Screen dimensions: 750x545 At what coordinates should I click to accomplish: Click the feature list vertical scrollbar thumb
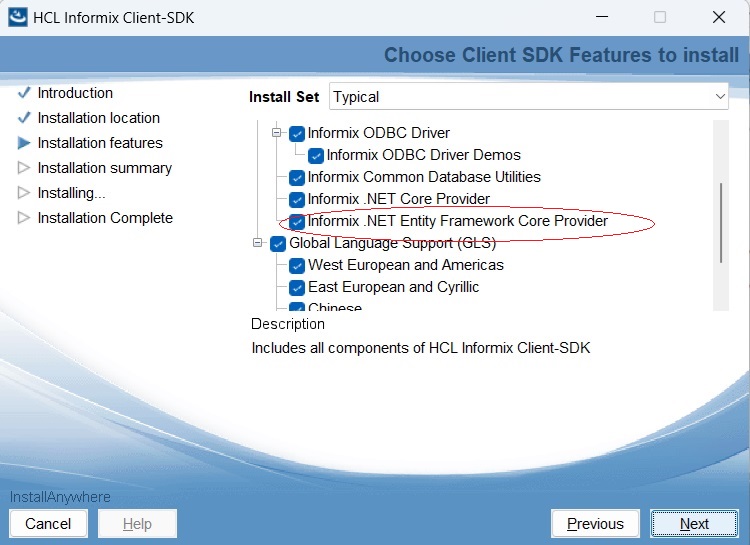[720, 222]
